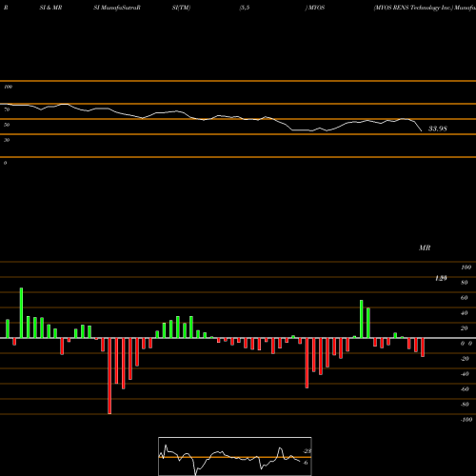Open the mini overview chart at bottom
Viewport: 476px width, 476px height.
pos(235,456)
